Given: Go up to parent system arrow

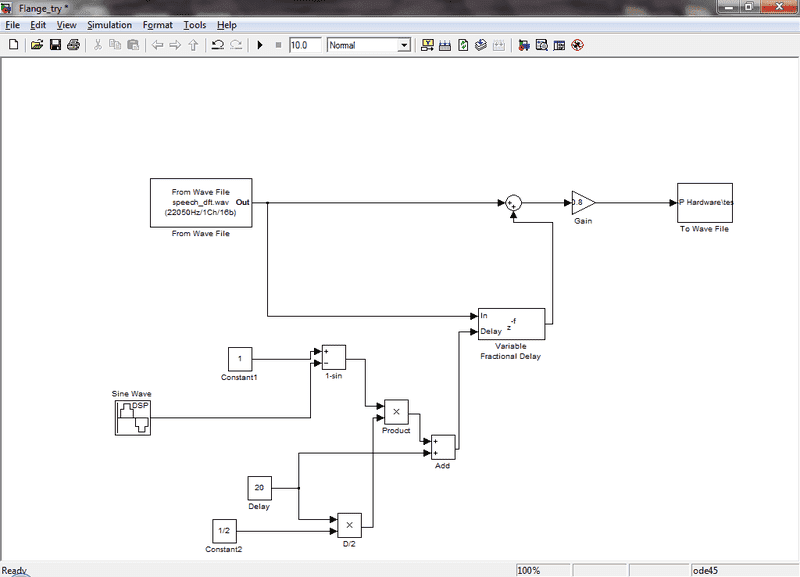Looking at the screenshot, I should click(x=193, y=45).
